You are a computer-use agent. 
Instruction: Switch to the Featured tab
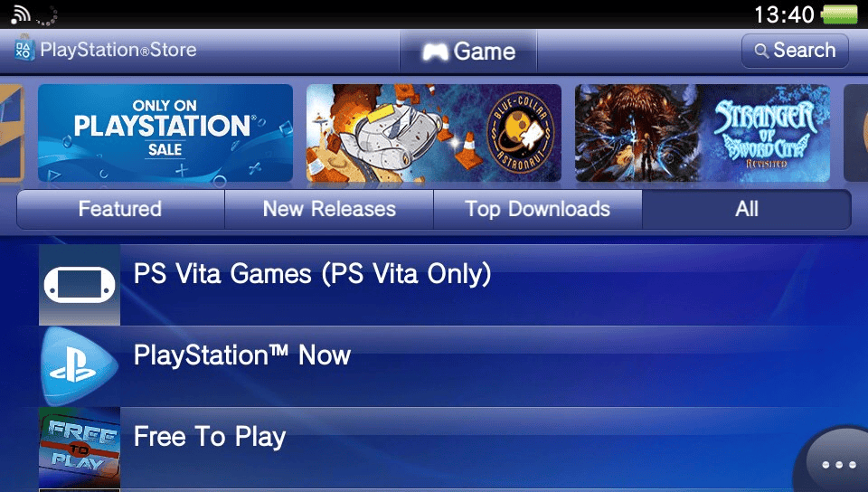[x=120, y=209]
